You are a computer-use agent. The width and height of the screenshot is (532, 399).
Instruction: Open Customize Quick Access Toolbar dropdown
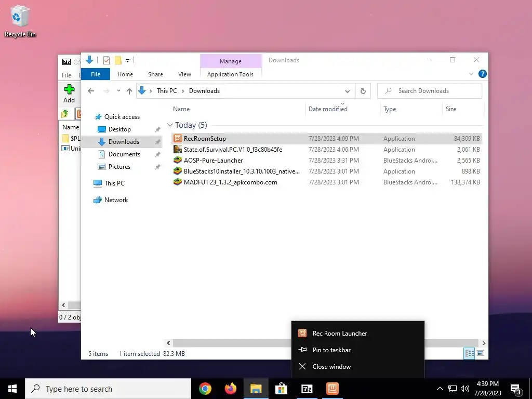click(x=128, y=61)
